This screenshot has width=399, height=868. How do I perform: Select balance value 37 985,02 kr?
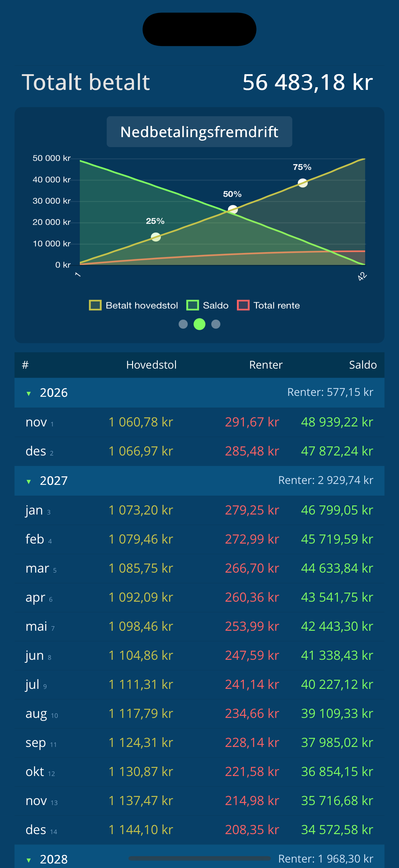[337, 743]
